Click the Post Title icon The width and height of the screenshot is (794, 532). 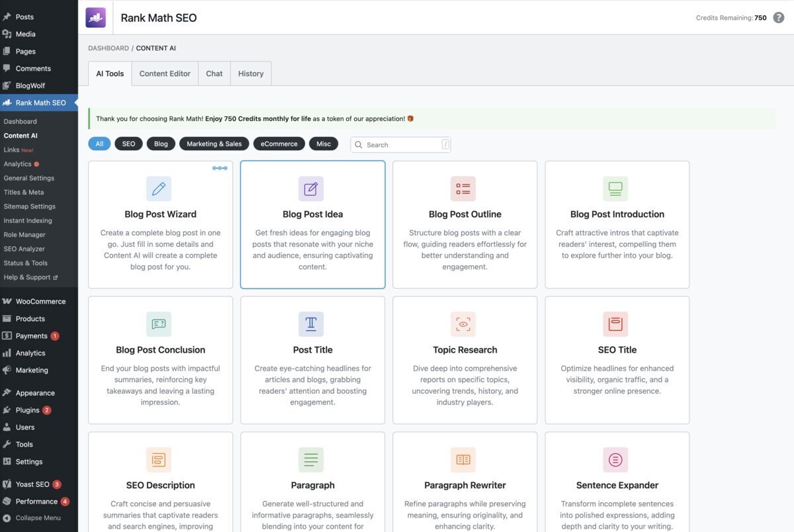click(x=311, y=324)
